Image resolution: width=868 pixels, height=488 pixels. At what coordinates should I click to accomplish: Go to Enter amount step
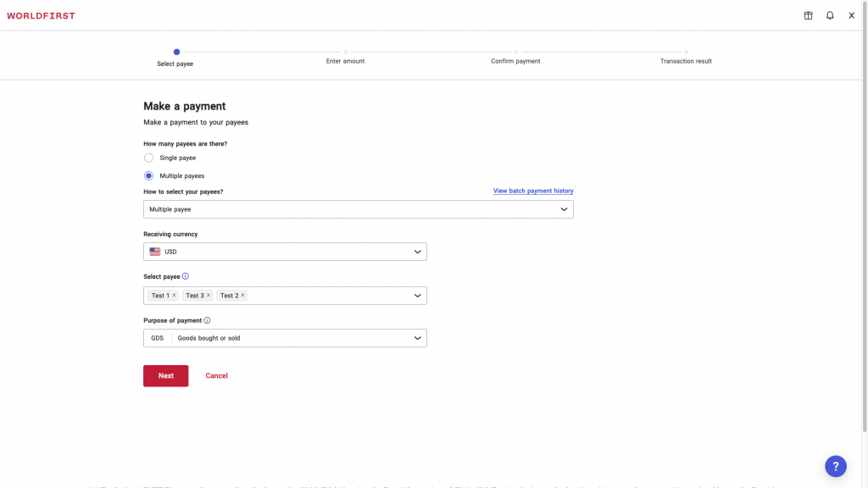(346, 58)
